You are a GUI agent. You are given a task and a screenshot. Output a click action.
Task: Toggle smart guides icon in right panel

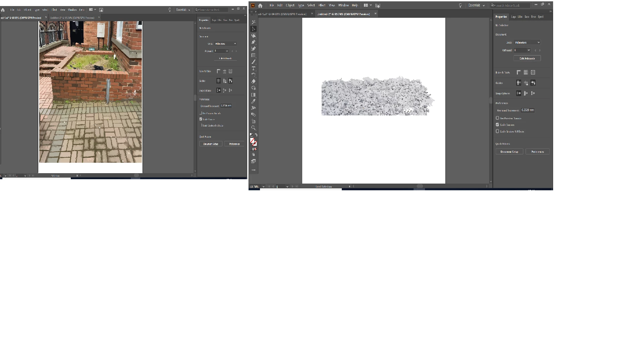click(533, 83)
